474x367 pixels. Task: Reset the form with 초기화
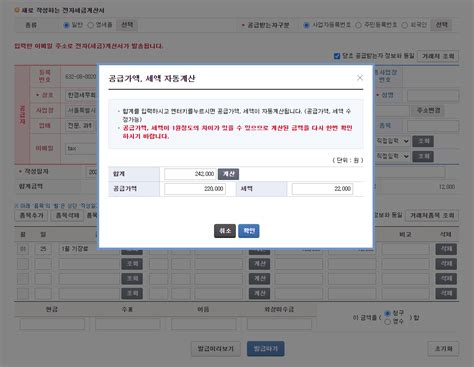[443, 349]
